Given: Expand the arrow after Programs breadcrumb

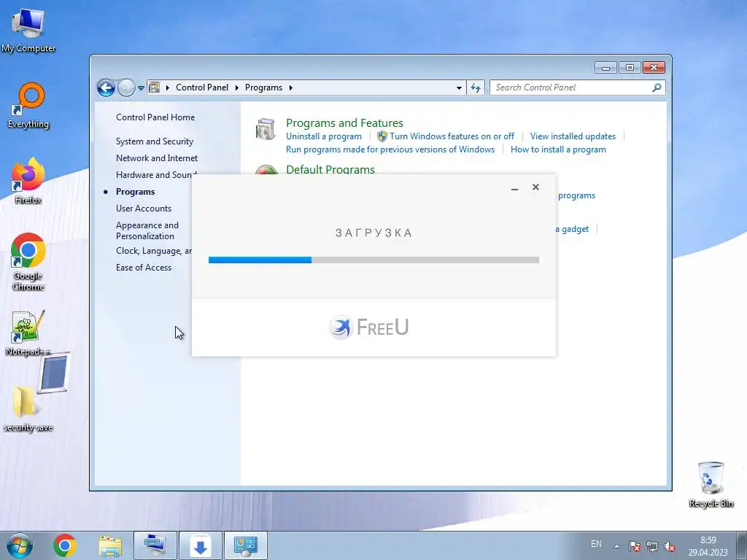Looking at the screenshot, I should tap(290, 87).
